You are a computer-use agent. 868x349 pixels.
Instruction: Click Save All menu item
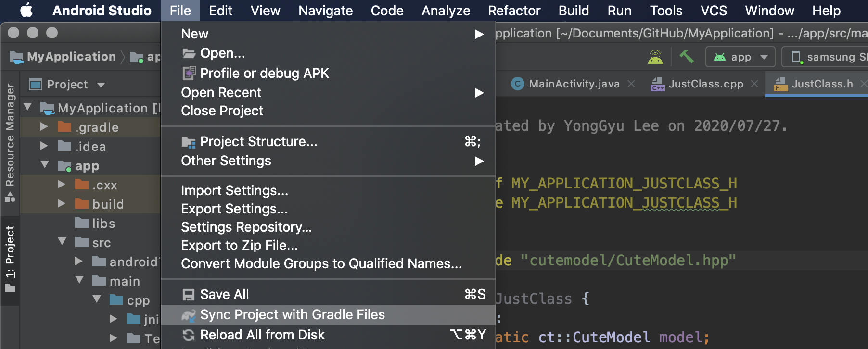(328, 294)
